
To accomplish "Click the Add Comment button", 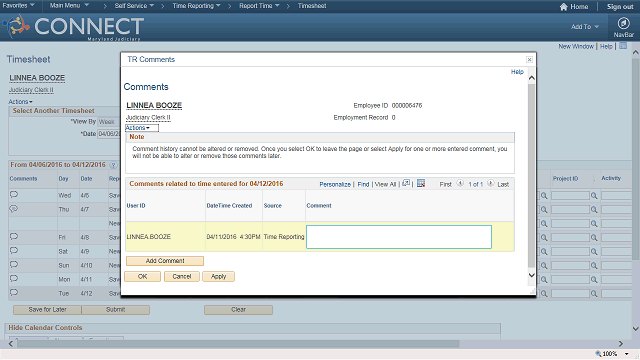I will [165, 261].
